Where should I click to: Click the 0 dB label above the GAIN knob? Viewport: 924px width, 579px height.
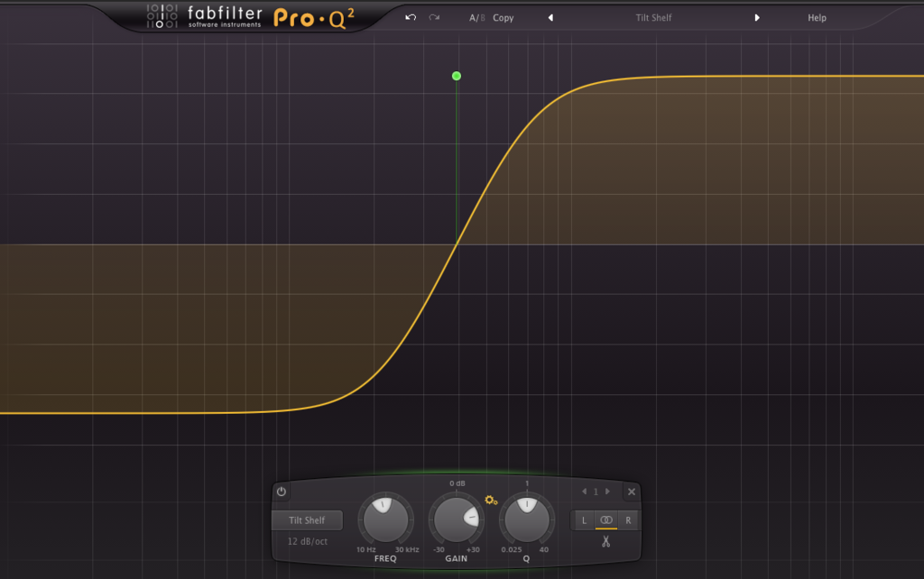click(457, 483)
